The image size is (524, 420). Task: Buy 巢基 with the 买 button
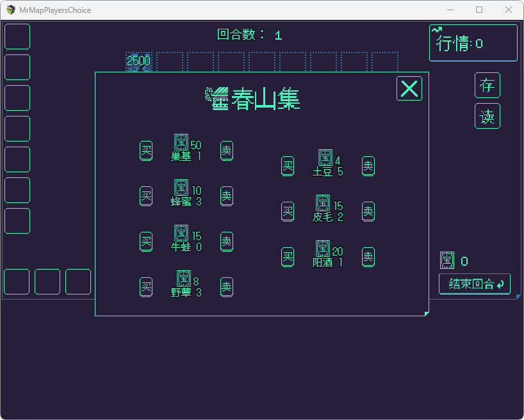tap(146, 150)
